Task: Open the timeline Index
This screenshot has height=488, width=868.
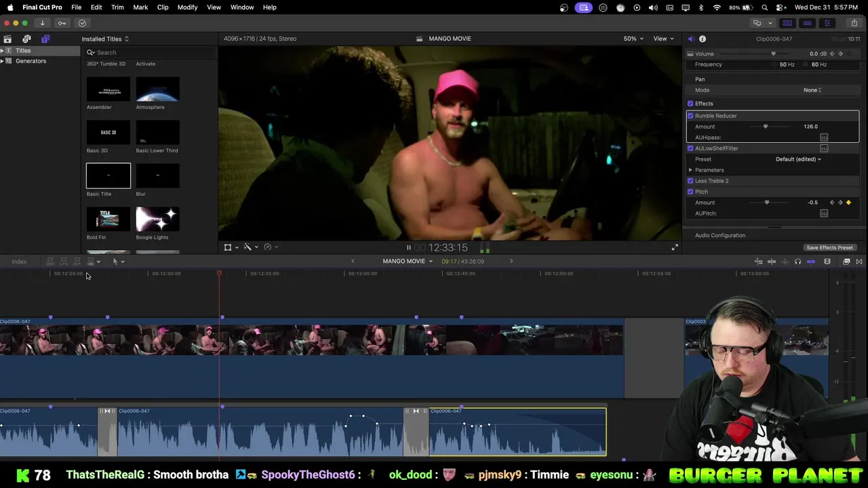Action: pyautogui.click(x=19, y=262)
